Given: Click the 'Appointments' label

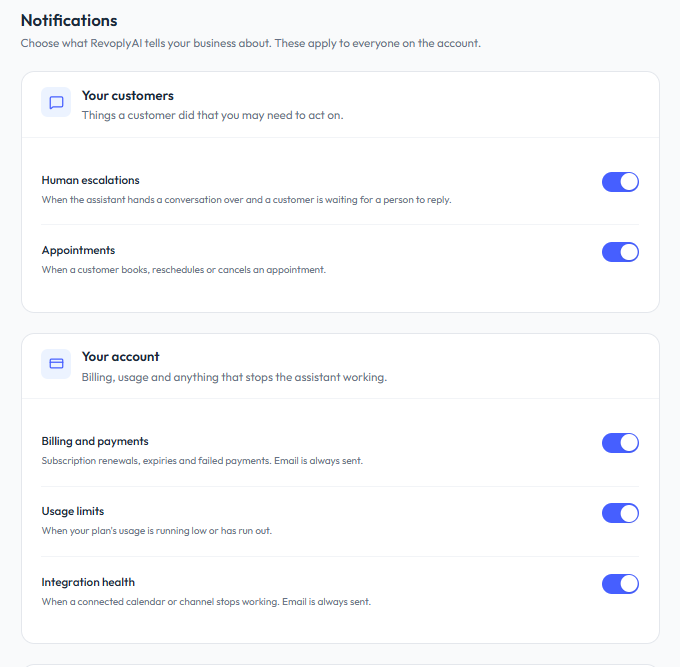Looking at the screenshot, I should (x=78, y=250).
